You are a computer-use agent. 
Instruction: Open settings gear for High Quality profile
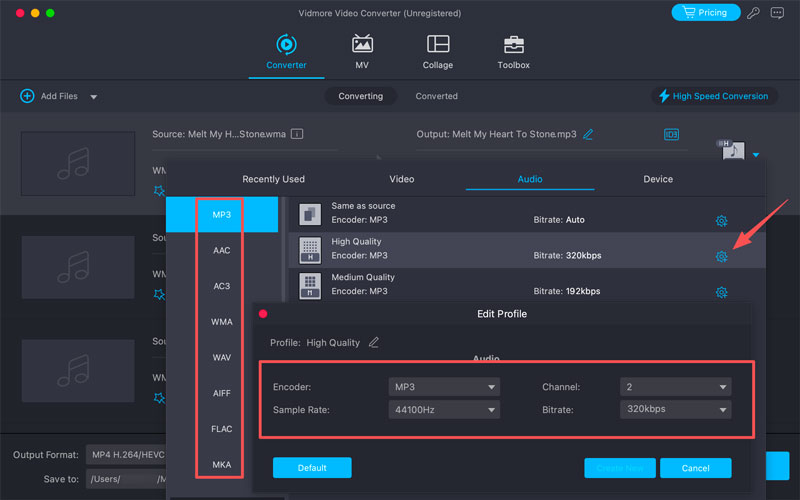click(721, 257)
